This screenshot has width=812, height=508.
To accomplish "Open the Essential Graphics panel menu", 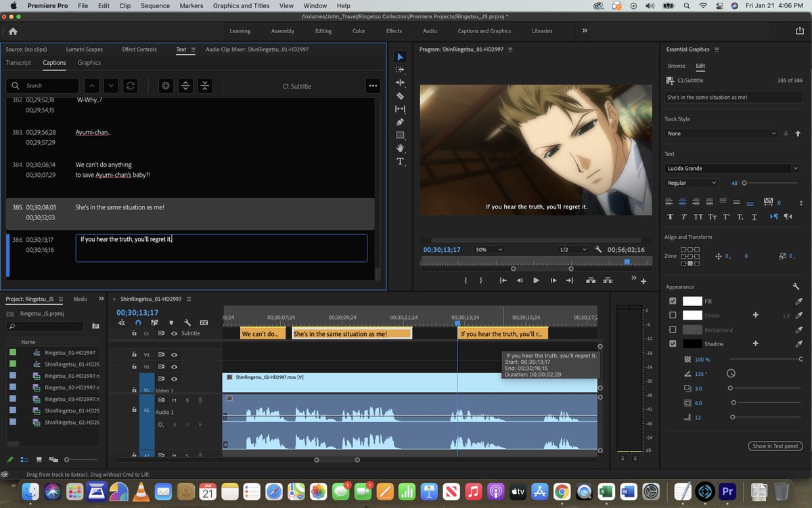I will point(717,49).
